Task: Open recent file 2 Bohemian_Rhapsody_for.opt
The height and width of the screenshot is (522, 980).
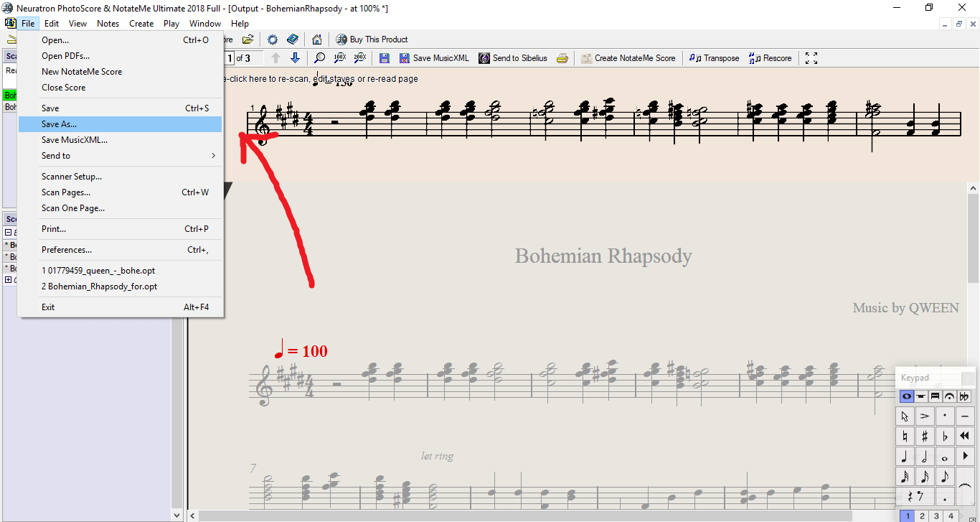Action: (x=121, y=286)
